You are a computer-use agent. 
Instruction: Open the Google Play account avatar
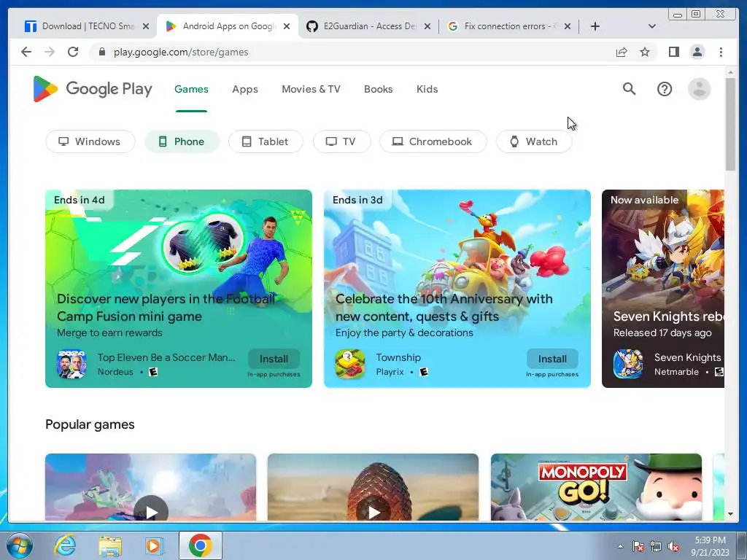699,89
